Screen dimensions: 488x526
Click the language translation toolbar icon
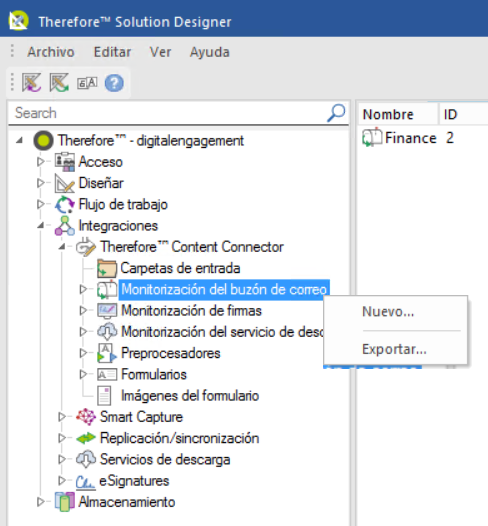87,83
